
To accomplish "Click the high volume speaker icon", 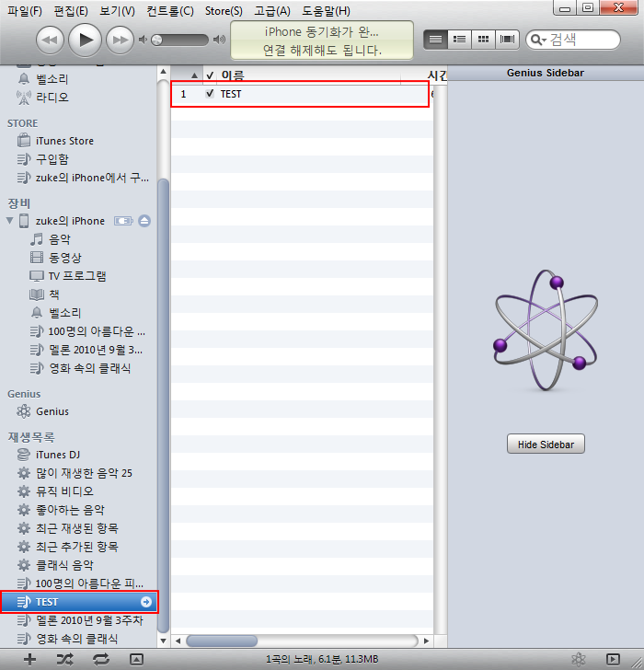I will [219, 40].
